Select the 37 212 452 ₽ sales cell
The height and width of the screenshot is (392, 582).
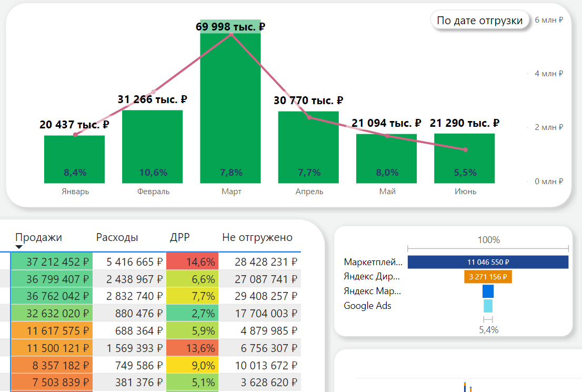pos(52,262)
